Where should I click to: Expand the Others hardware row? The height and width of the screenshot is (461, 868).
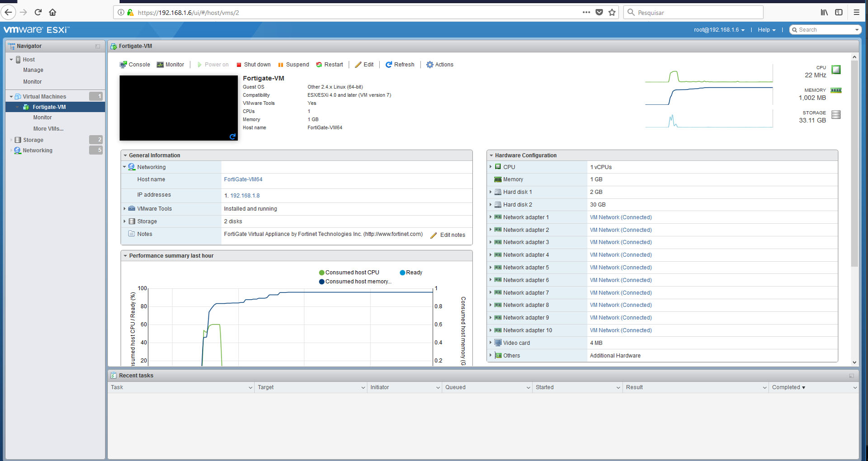490,355
